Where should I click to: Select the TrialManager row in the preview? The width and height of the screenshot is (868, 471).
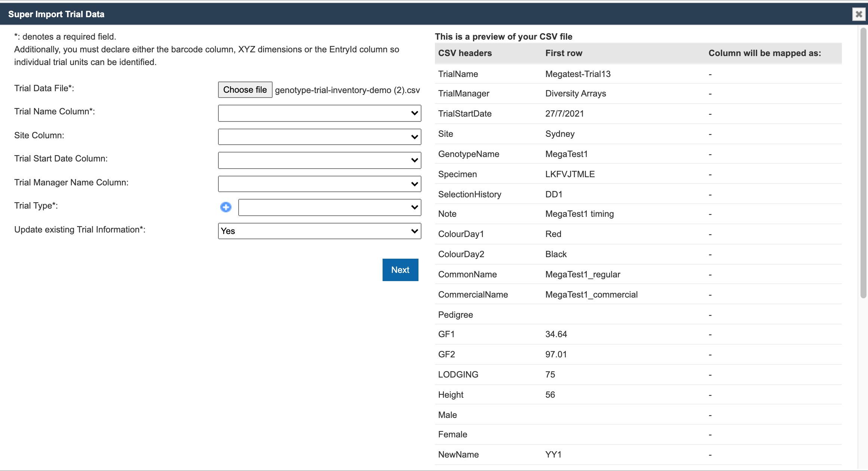pos(463,93)
